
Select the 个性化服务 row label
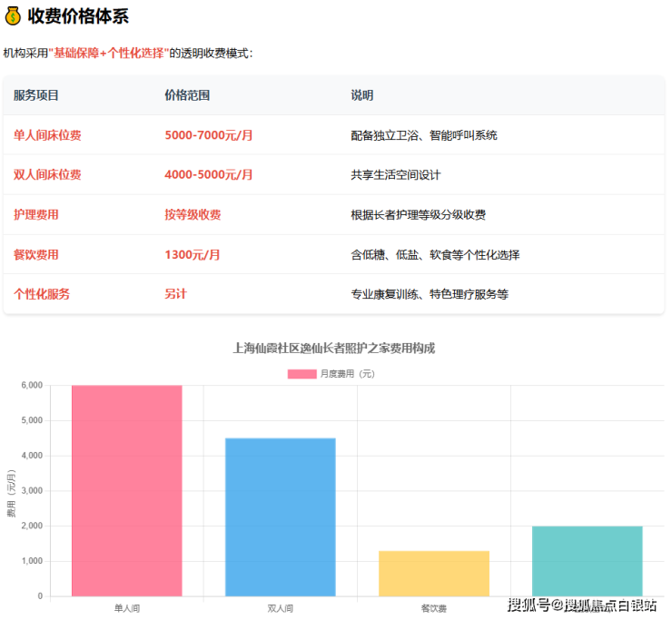[x=42, y=294]
